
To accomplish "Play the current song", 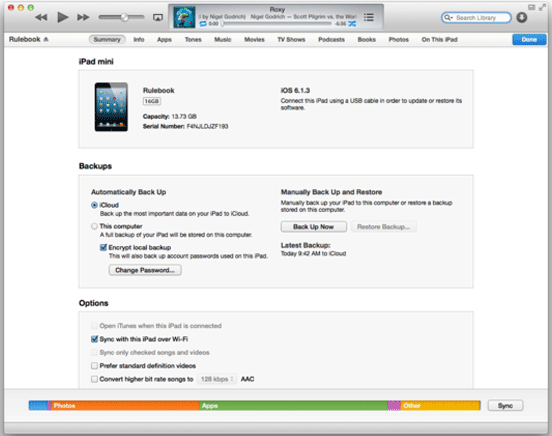I will click(x=63, y=17).
